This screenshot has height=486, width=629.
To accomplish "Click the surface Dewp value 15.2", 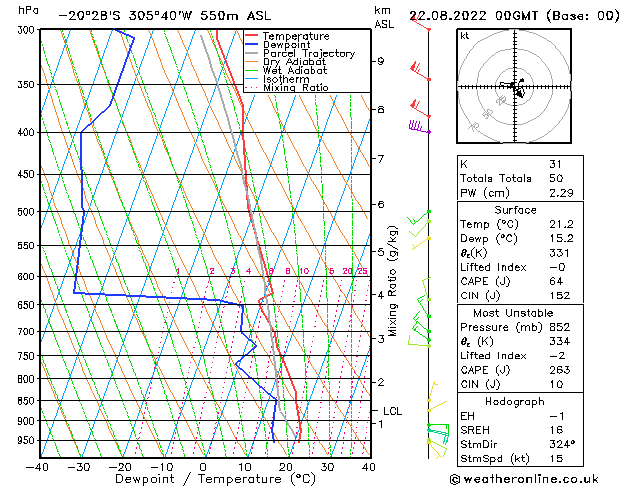I will tap(562, 239).
